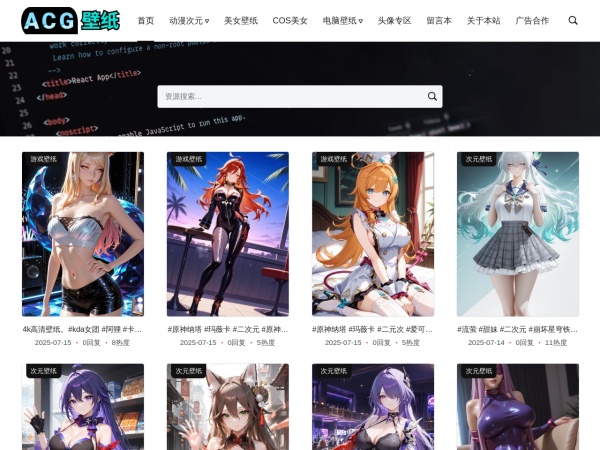This screenshot has width=600, height=450.
Task: Click the magnifier icon inside the search box
Action: click(432, 97)
